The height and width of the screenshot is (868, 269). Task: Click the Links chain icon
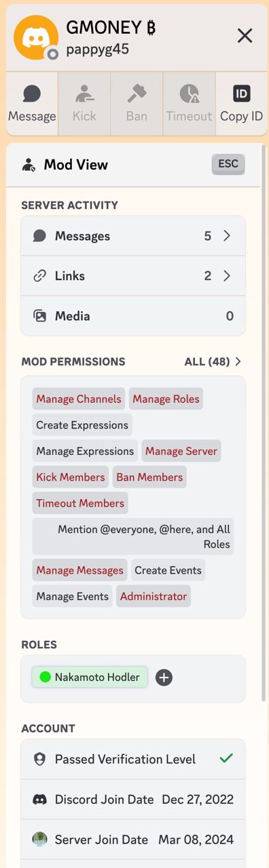[x=40, y=276]
